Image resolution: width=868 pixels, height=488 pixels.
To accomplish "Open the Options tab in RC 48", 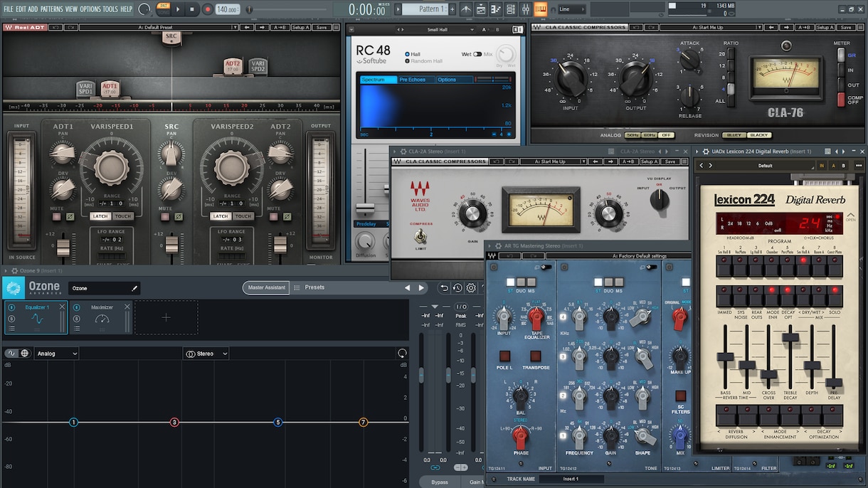I will point(454,80).
